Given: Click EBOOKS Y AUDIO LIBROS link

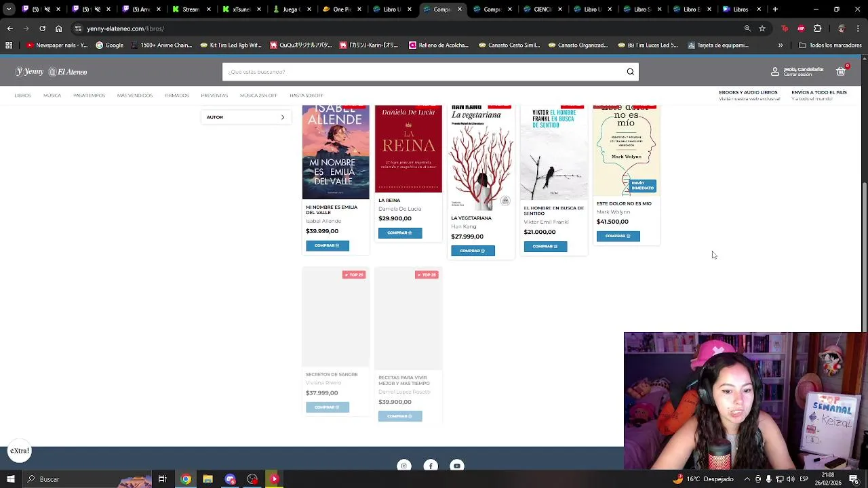Looking at the screenshot, I should (x=748, y=92).
